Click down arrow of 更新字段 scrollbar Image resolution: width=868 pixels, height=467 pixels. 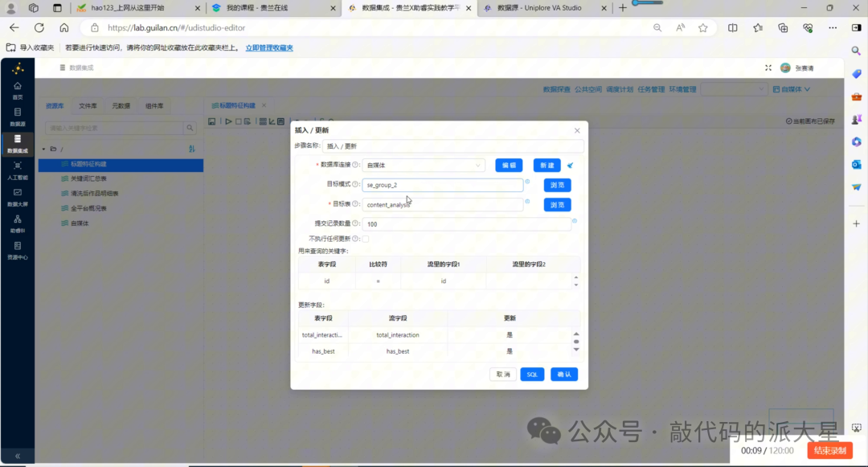[576, 350]
